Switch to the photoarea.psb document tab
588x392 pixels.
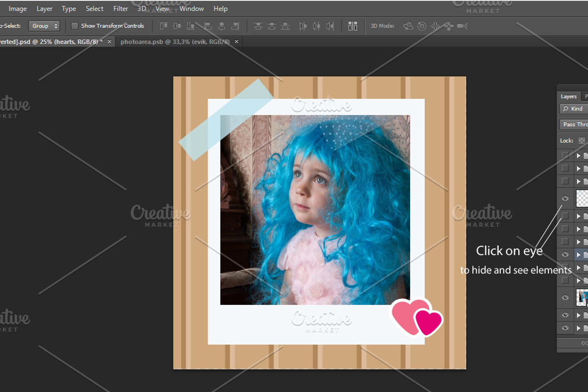tap(174, 42)
